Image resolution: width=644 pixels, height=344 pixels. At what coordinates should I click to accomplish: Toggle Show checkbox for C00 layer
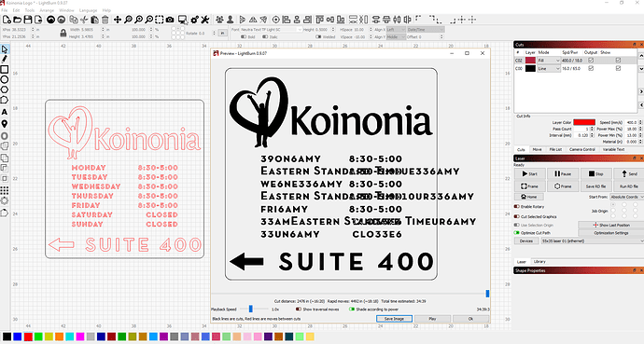pos(618,68)
